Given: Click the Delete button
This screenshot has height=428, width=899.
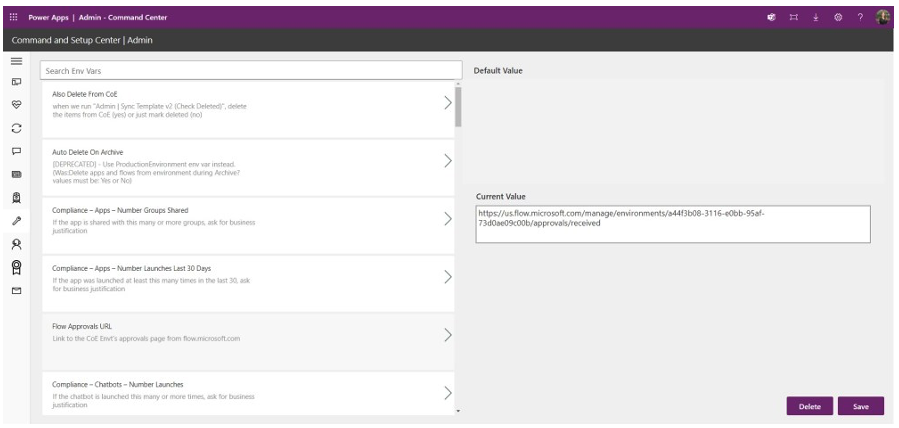Looking at the screenshot, I should point(810,406).
